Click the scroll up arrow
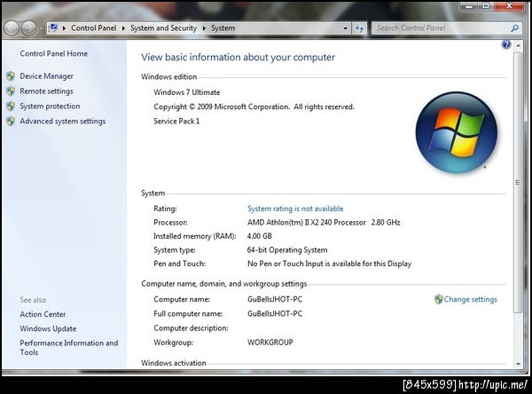 [x=518, y=45]
